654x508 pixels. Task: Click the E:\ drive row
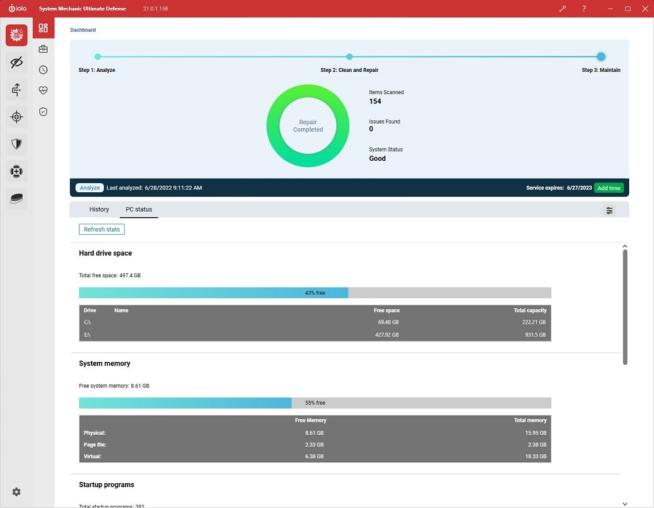[x=315, y=334]
